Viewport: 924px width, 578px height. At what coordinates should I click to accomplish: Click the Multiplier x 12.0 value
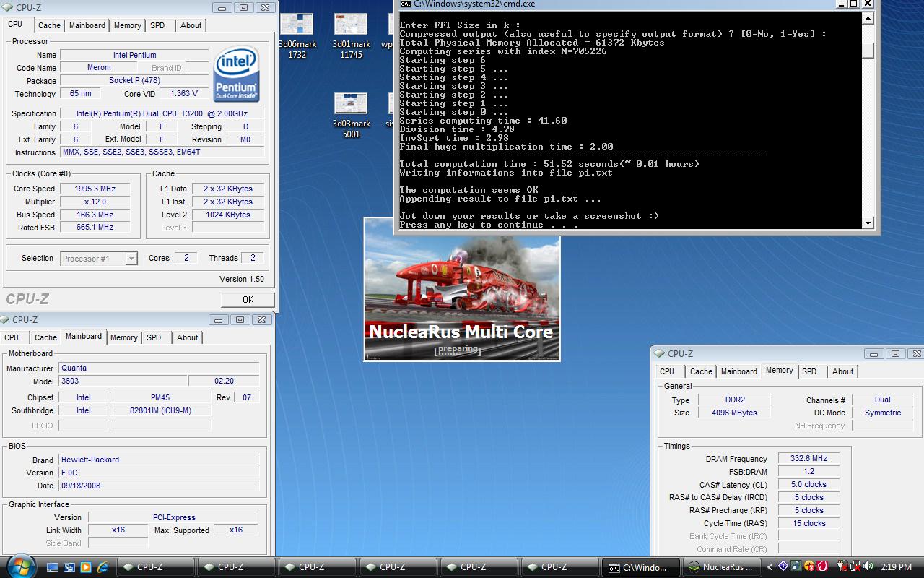click(x=94, y=202)
